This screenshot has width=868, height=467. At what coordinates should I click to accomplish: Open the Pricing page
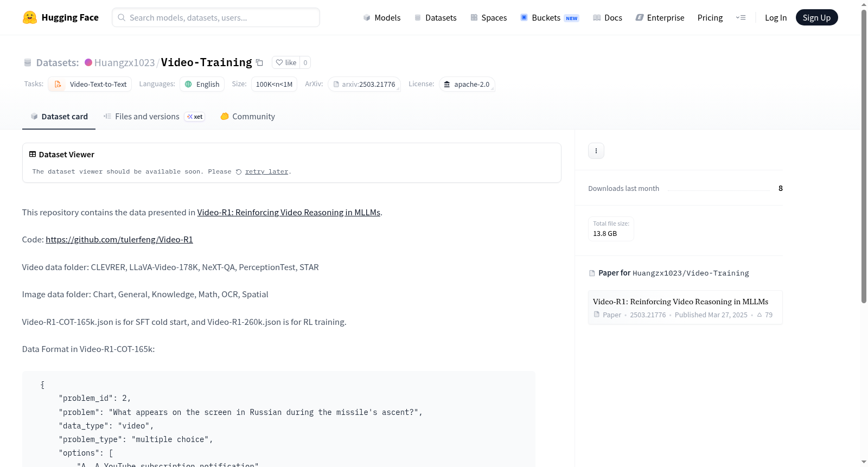pyautogui.click(x=710, y=17)
